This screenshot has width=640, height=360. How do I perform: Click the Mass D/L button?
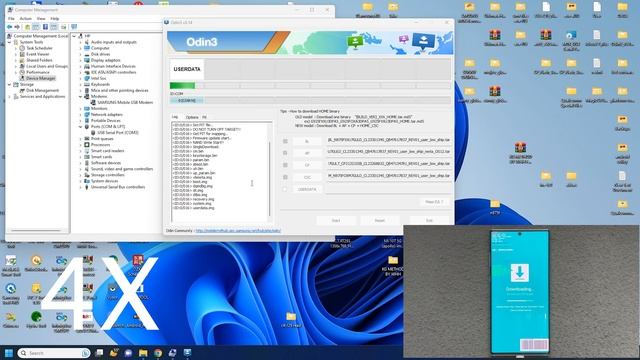[x=434, y=202]
